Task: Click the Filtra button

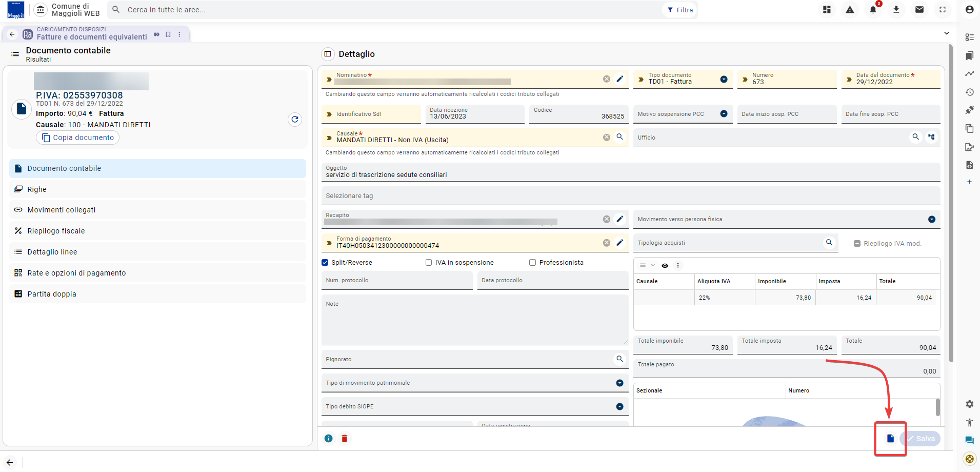Action: [x=680, y=10]
